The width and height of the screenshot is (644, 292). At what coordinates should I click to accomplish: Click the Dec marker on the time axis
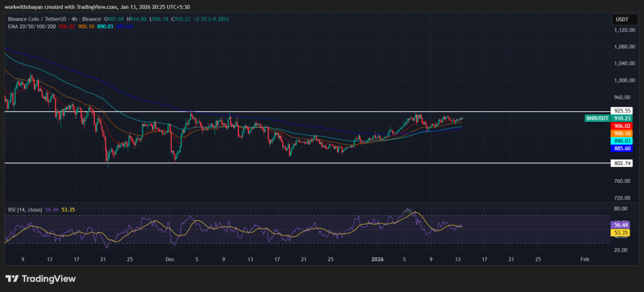[x=170, y=259]
